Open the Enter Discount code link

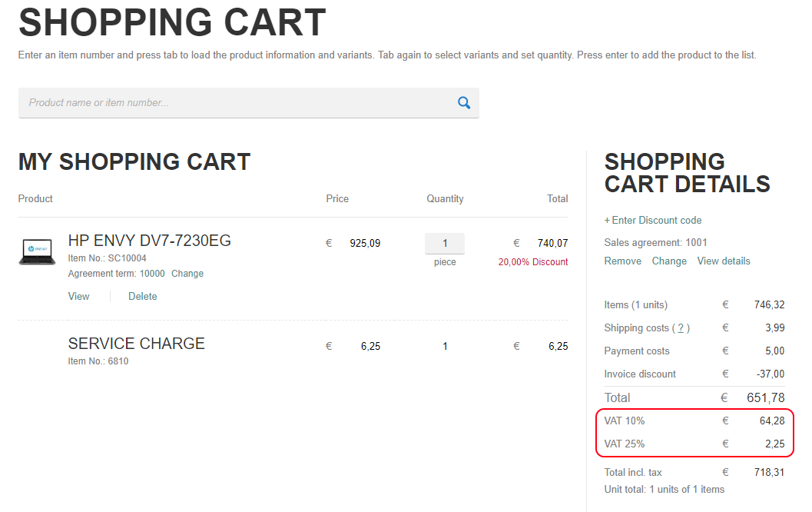[653, 220]
